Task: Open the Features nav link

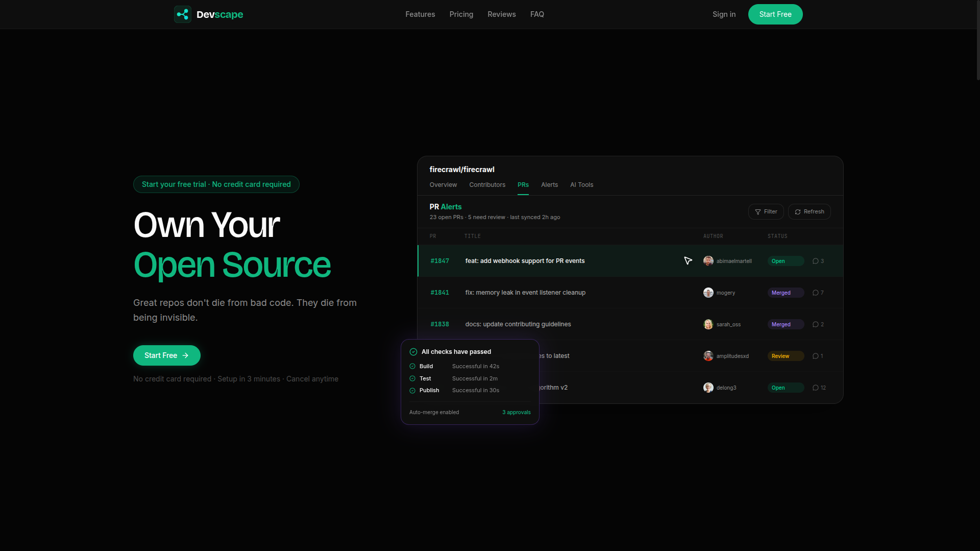Action: point(420,14)
